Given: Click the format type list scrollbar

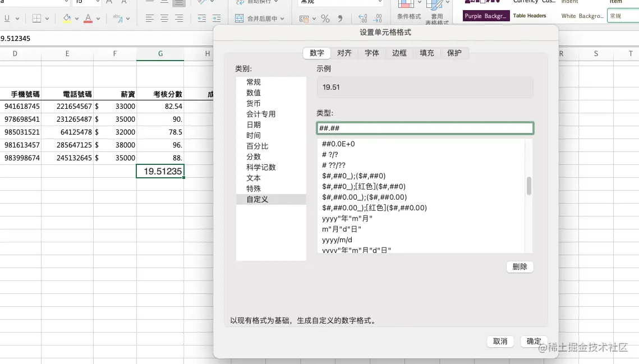Looking at the screenshot, I should click(x=529, y=186).
